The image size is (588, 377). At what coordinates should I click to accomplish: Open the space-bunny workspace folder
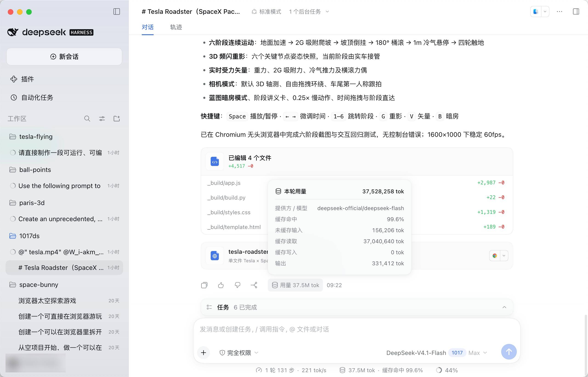pos(64,284)
